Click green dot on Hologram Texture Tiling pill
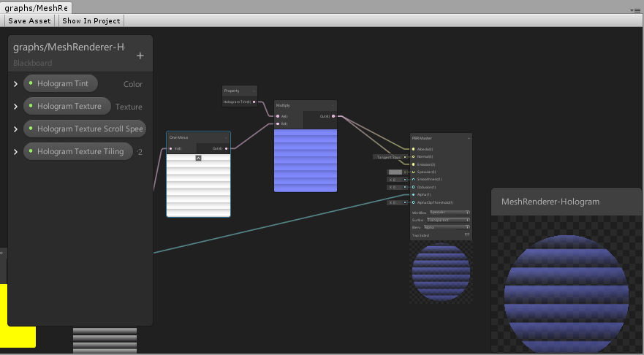Screen dimensions: 644x355 (x=31, y=150)
